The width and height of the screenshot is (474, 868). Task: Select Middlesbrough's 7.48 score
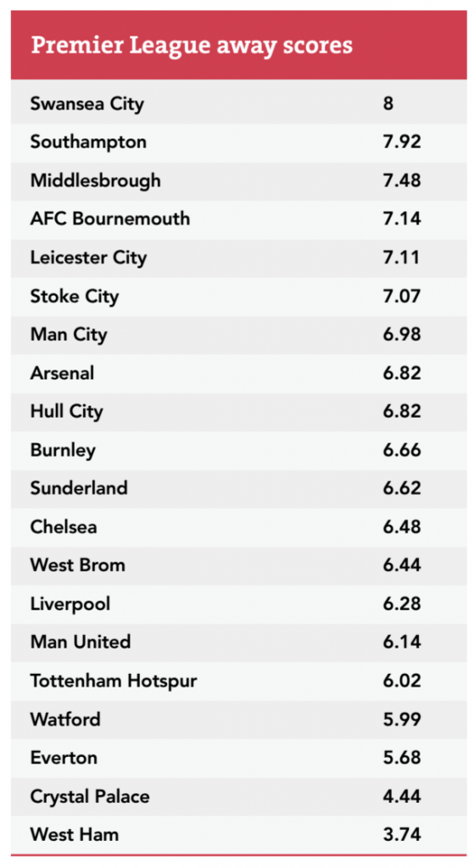coord(401,181)
